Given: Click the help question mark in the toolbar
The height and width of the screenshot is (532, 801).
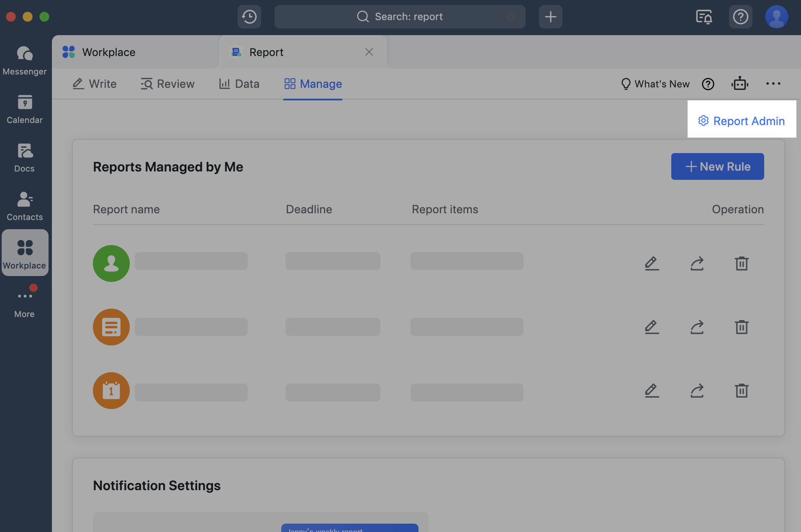Looking at the screenshot, I should pyautogui.click(x=740, y=17).
